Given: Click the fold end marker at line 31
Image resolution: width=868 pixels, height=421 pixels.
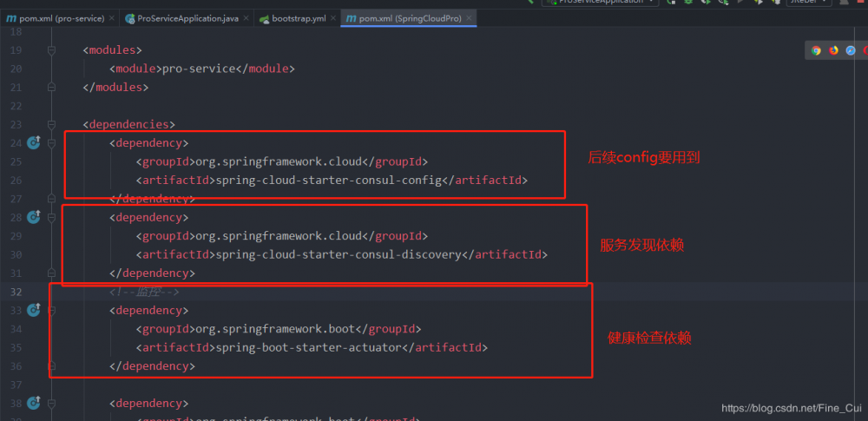Looking at the screenshot, I should [x=51, y=273].
